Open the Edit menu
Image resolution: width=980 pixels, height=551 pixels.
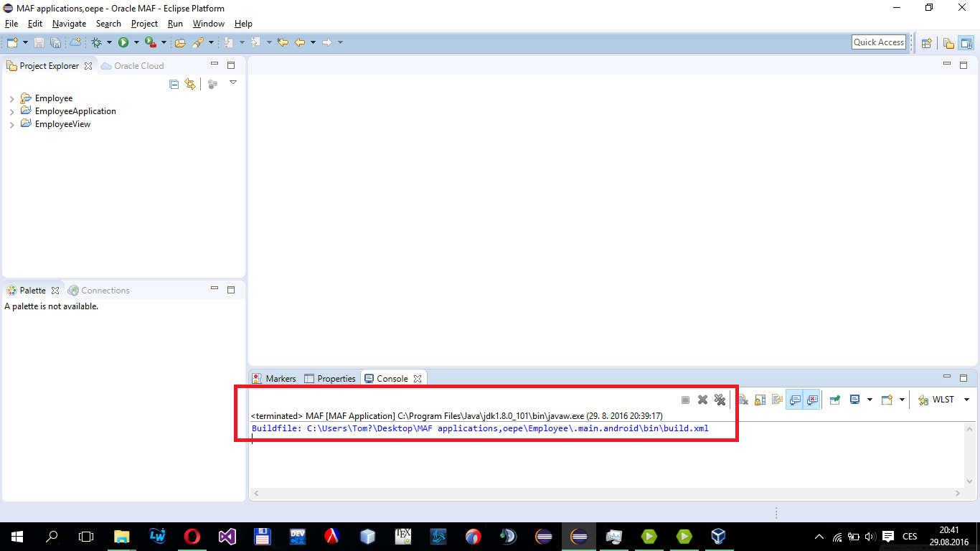[x=35, y=24]
